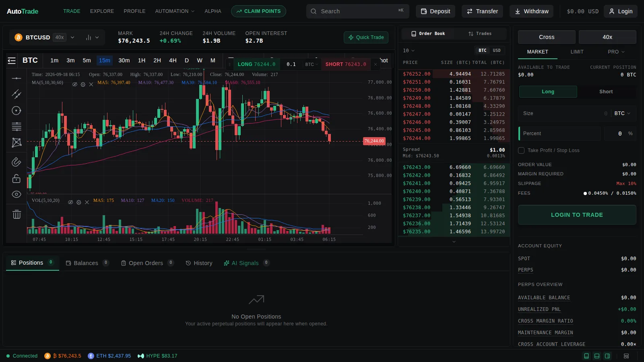Open the Size unit BTC dropdown

click(x=622, y=113)
